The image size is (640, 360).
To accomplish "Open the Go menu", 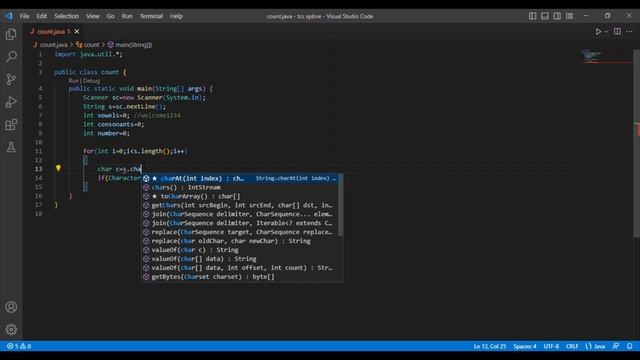I will tap(111, 16).
